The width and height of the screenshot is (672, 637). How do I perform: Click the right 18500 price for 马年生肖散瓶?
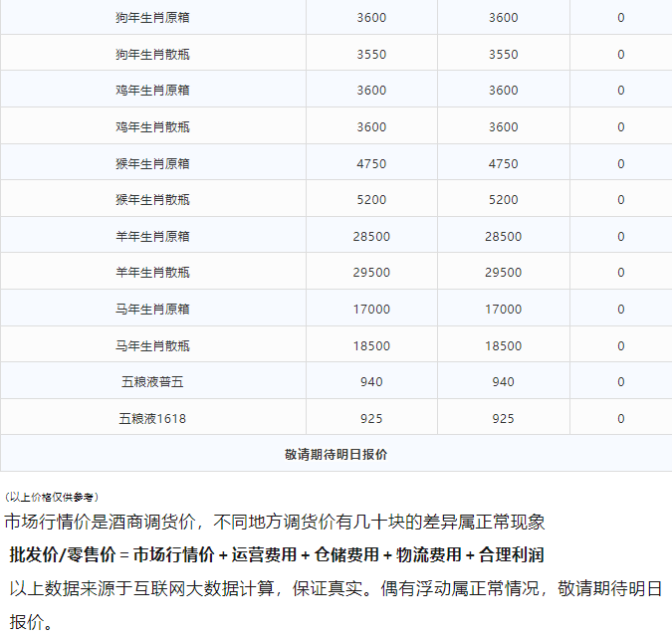[504, 346]
